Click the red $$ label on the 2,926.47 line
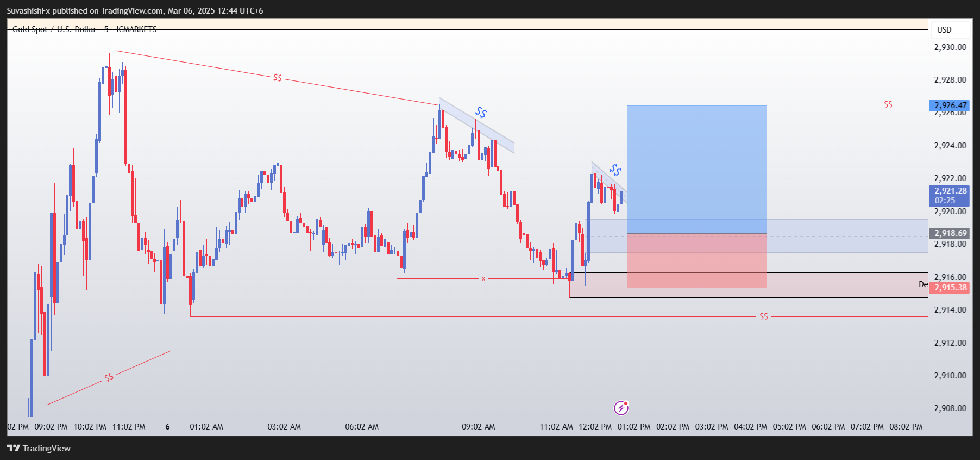This screenshot has height=460, width=980. click(x=888, y=104)
